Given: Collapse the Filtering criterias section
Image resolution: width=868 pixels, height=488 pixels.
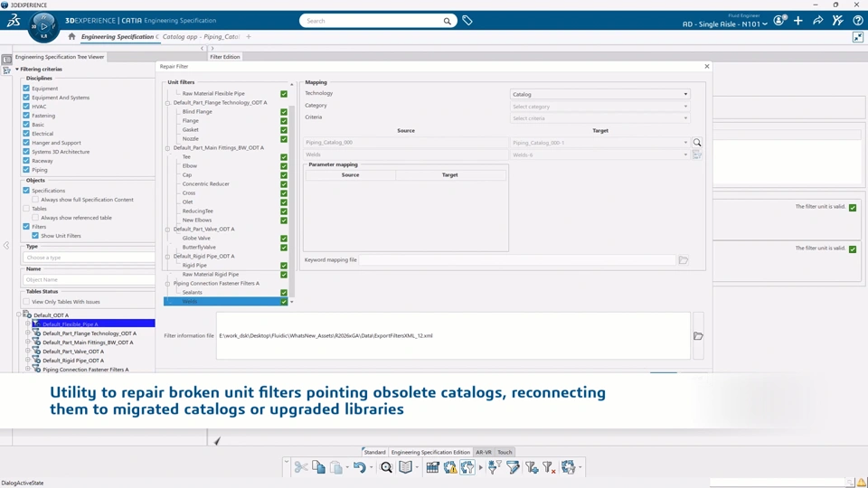Looking at the screenshot, I should coord(17,70).
